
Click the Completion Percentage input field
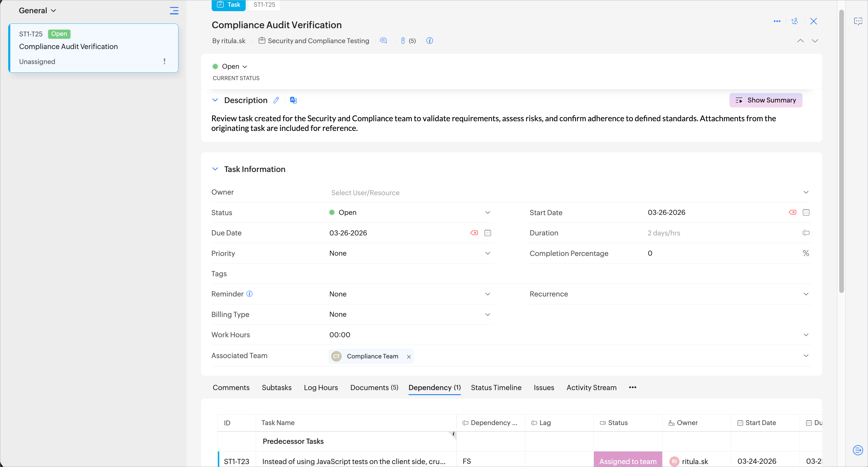(x=721, y=253)
